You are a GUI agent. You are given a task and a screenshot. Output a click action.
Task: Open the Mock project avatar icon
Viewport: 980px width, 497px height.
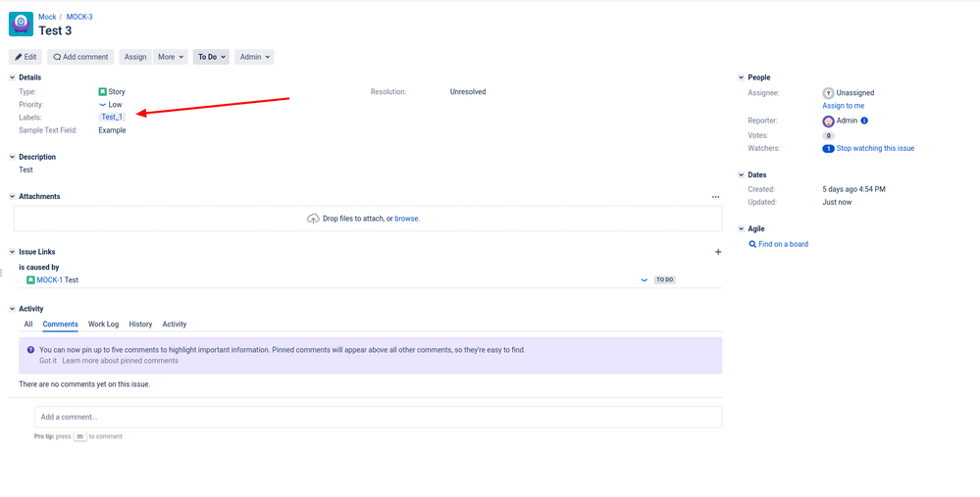point(22,24)
